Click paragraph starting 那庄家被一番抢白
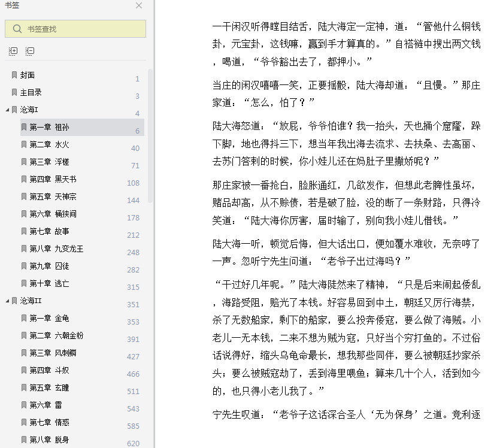500x448 pixels. [x=346, y=203]
